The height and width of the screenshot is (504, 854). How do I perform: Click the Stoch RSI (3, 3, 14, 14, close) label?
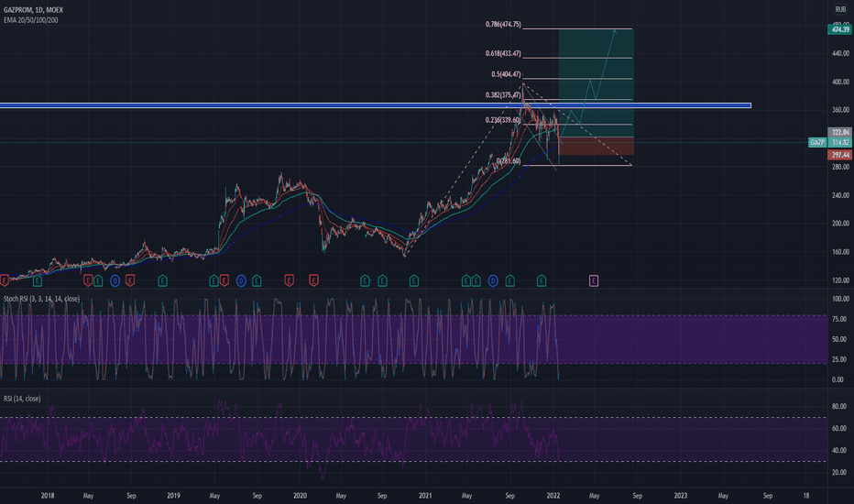tap(41, 299)
